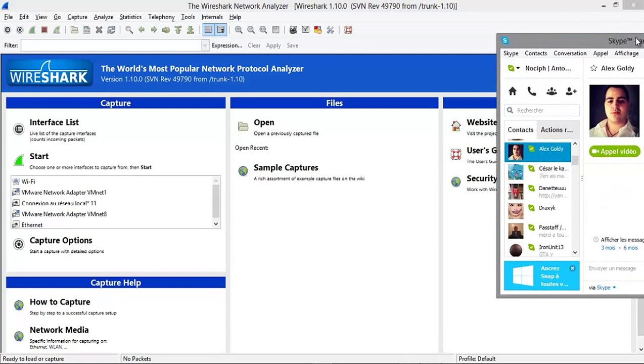Open Sample Captures wiki link

pyautogui.click(x=286, y=168)
